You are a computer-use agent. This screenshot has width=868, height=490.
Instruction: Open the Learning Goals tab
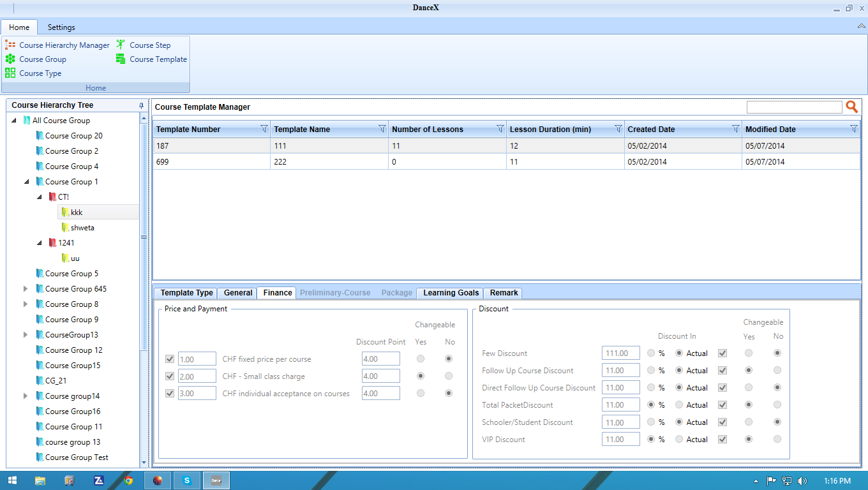(x=451, y=293)
